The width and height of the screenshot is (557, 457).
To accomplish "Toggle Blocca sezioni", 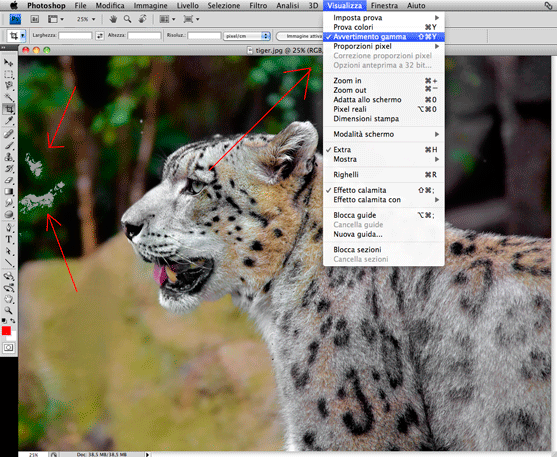I will (x=384, y=249).
